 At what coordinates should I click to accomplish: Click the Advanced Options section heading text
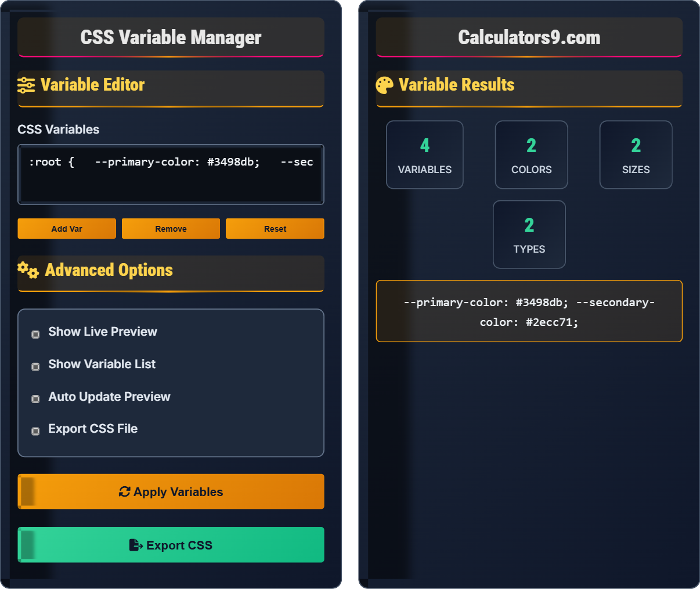(109, 270)
